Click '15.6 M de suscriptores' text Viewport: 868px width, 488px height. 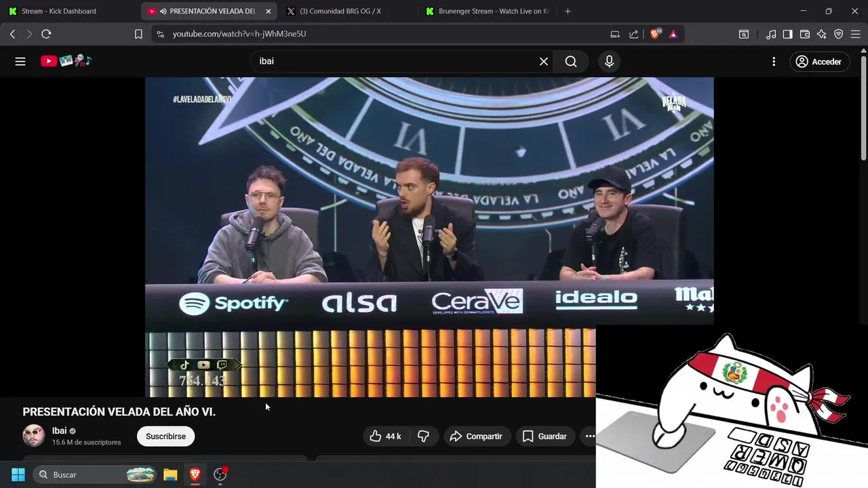coord(87,443)
